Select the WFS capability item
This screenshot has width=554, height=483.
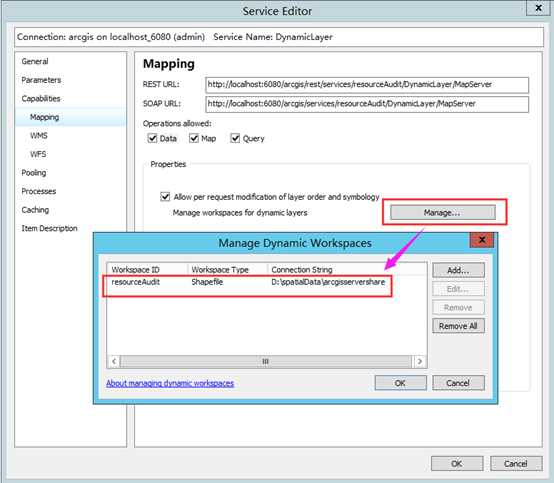38,154
